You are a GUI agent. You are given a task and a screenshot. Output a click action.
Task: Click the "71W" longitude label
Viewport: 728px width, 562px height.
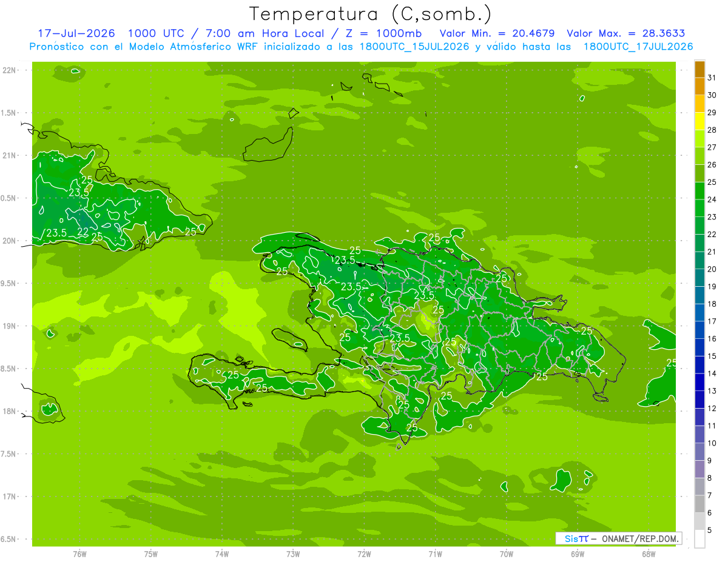pos(435,554)
